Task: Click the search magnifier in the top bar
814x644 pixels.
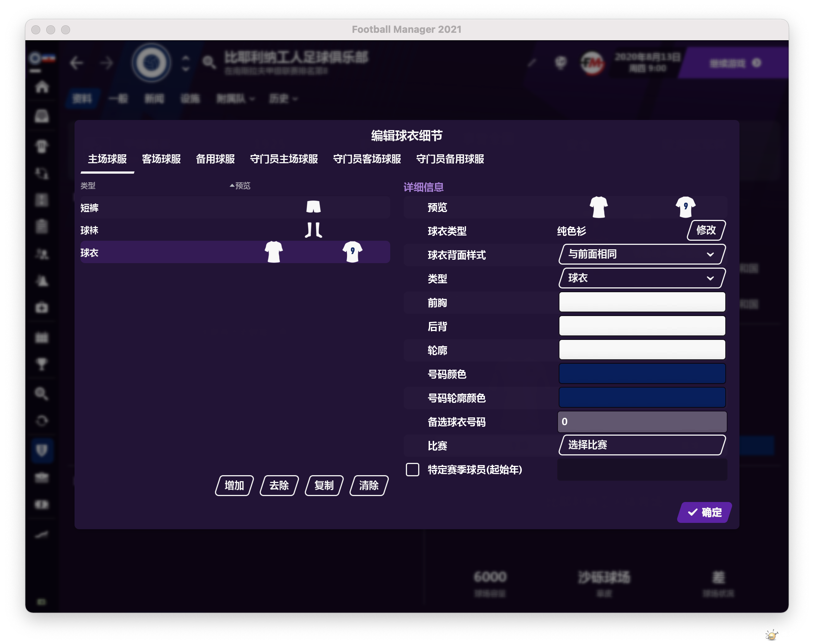Action: coord(209,63)
